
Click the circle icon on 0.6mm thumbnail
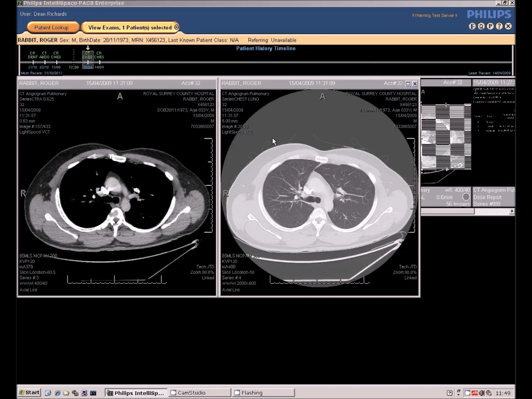pos(466,197)
